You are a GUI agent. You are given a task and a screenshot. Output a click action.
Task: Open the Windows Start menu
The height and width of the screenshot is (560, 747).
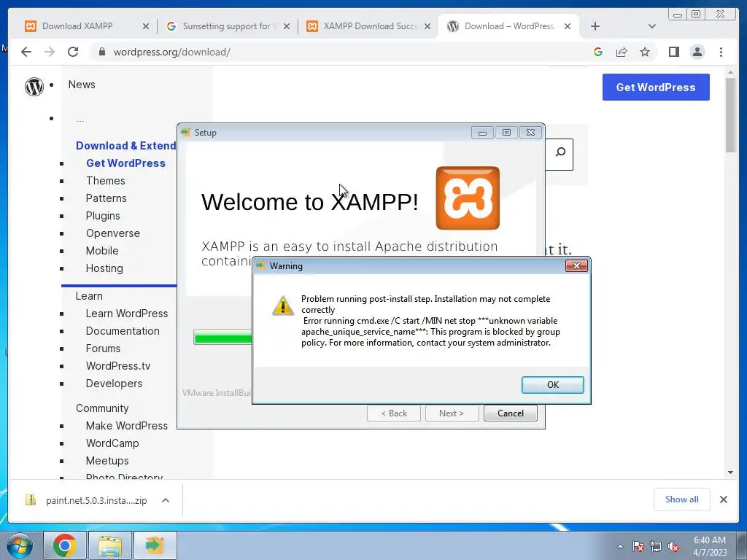(19, 545)
